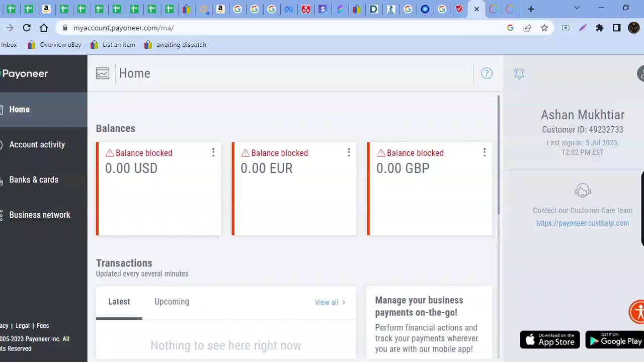The image size is (644, 362).
Task: Open the EUR balance three-dot menu
Action: click(349, 152)
